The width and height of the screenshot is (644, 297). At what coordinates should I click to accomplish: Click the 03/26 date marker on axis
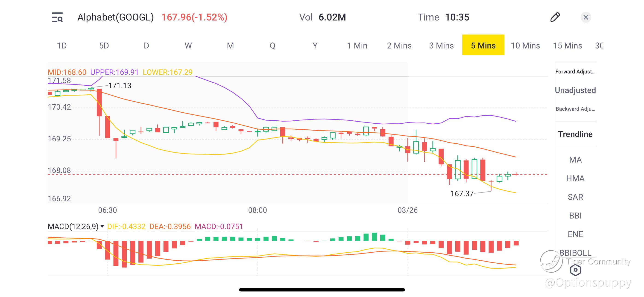407,210
